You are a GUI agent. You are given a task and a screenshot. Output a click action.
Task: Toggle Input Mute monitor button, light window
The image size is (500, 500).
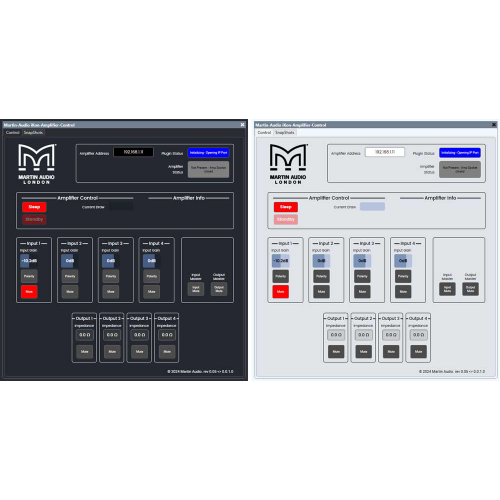pyautogui.click(x=447, y=289)
